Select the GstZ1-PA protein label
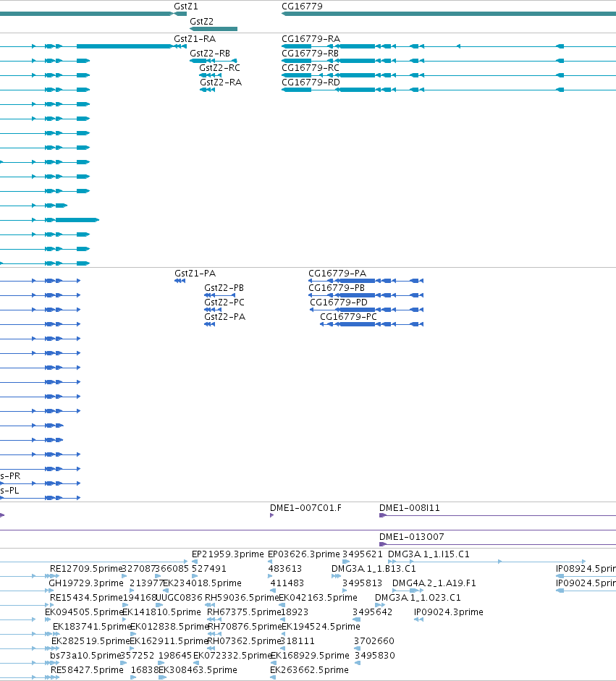 pyautogui.click(x=195, y=273)
